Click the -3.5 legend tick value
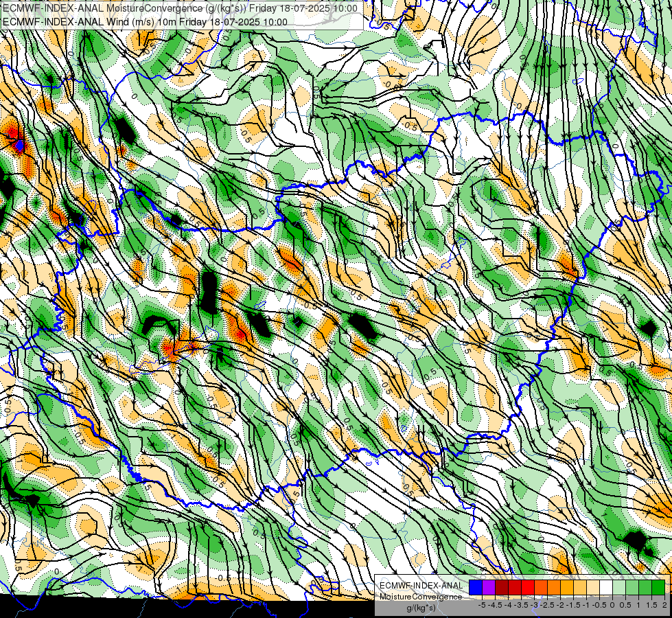This screenshot has height=618, width=672. coord(521,605)
